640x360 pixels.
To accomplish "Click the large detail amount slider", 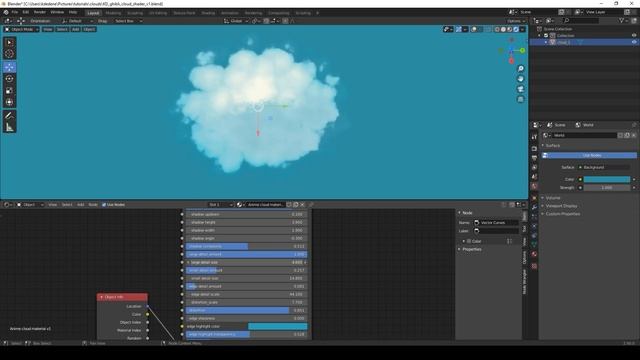I will point(247,254).
